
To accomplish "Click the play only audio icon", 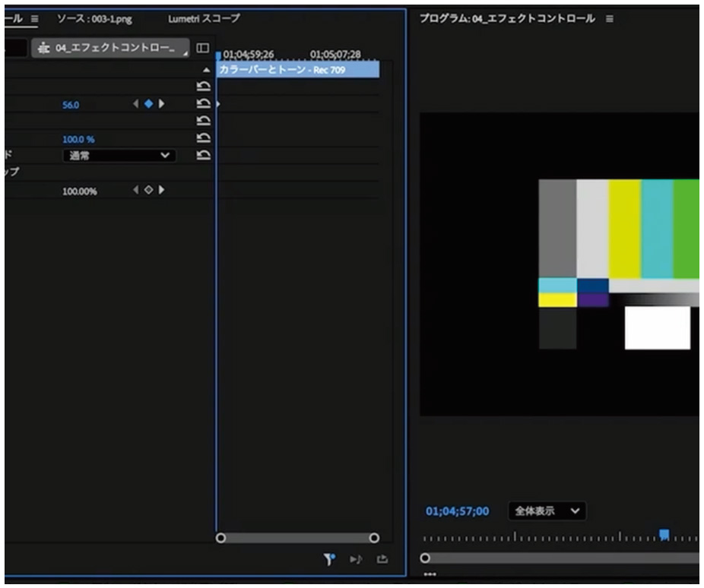I will [356, 560].
